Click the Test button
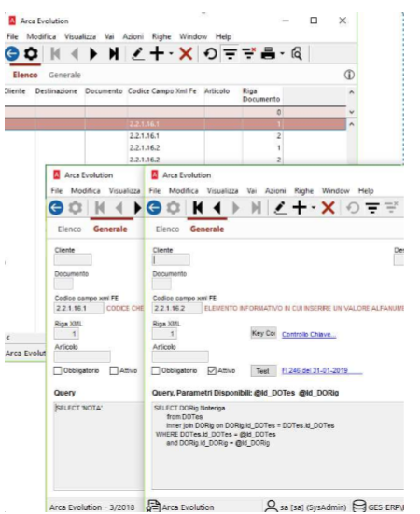Viewport: 420px width, 514px height. click(263, 371)
